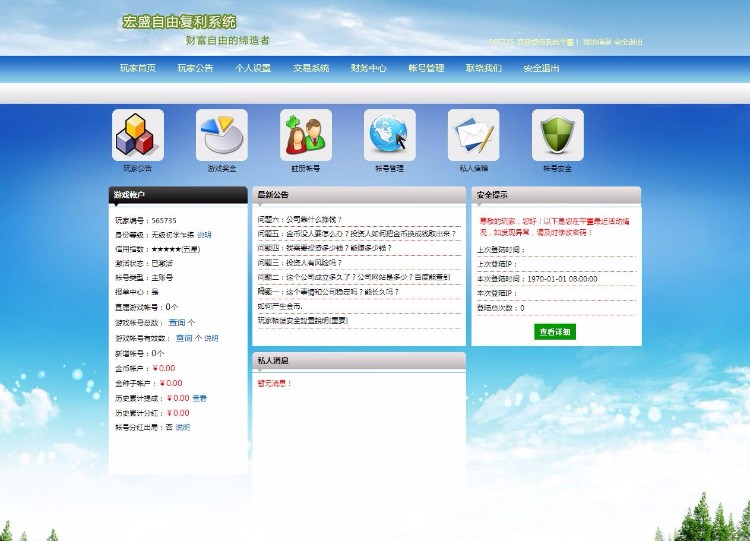The width and height of the screenshot is (750, 541).
Task: Click the 帐号安全 green shield icon
Action: tap(558, 135)
